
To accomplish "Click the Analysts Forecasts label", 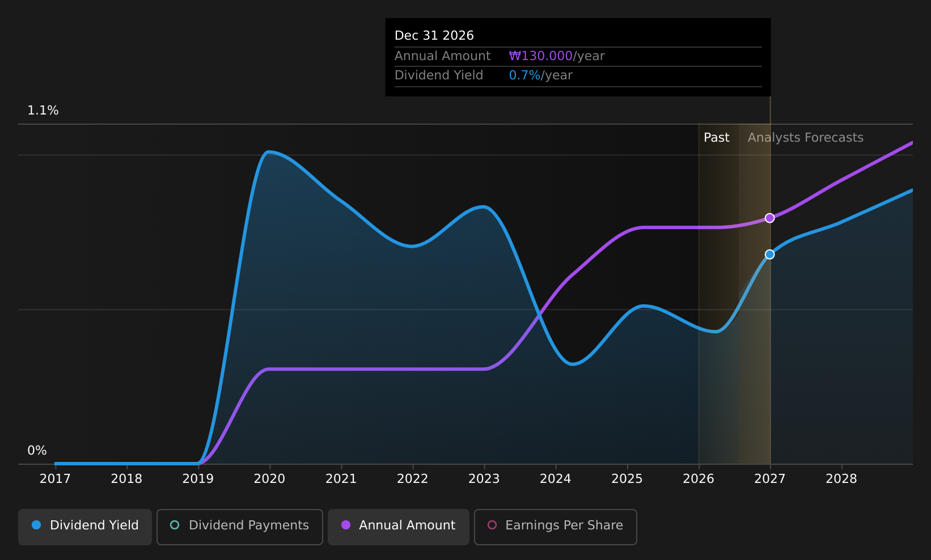I will (x=806, y=138).
